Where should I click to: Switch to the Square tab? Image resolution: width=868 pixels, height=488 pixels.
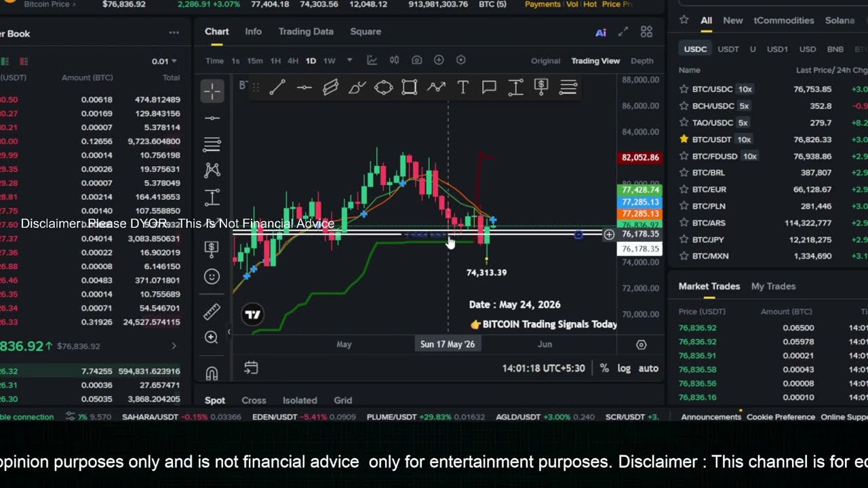366,32
